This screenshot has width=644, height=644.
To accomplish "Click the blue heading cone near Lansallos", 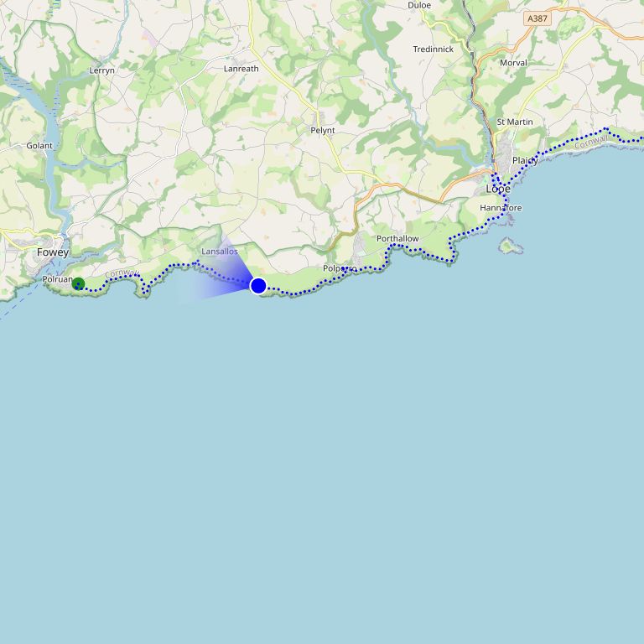I will click(218, 273).
